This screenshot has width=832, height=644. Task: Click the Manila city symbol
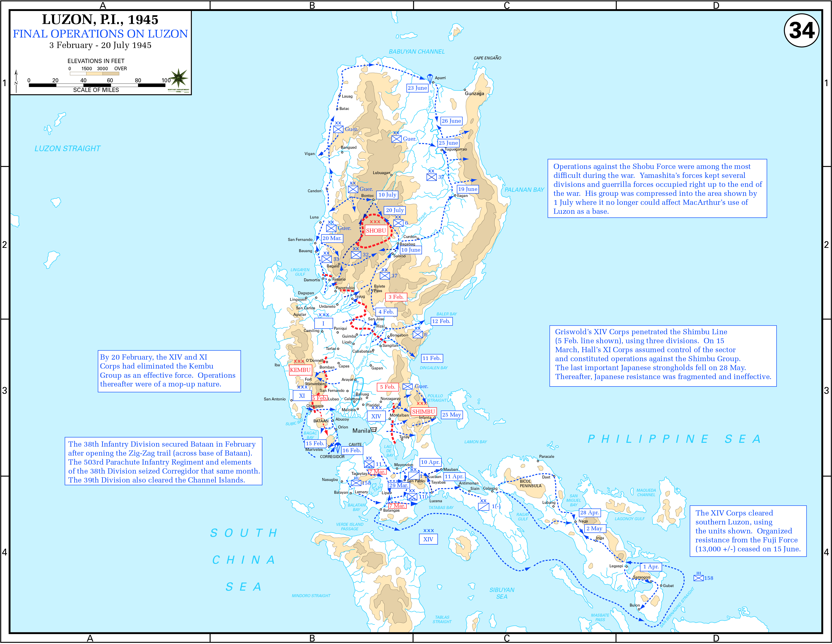(x=374, y=430)
